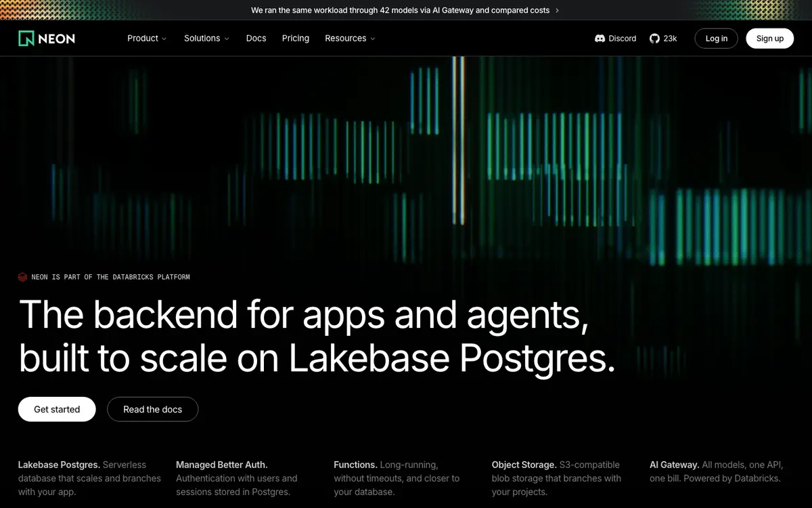Expand the Solutions dropdown chevron

[x=227, y=39]
